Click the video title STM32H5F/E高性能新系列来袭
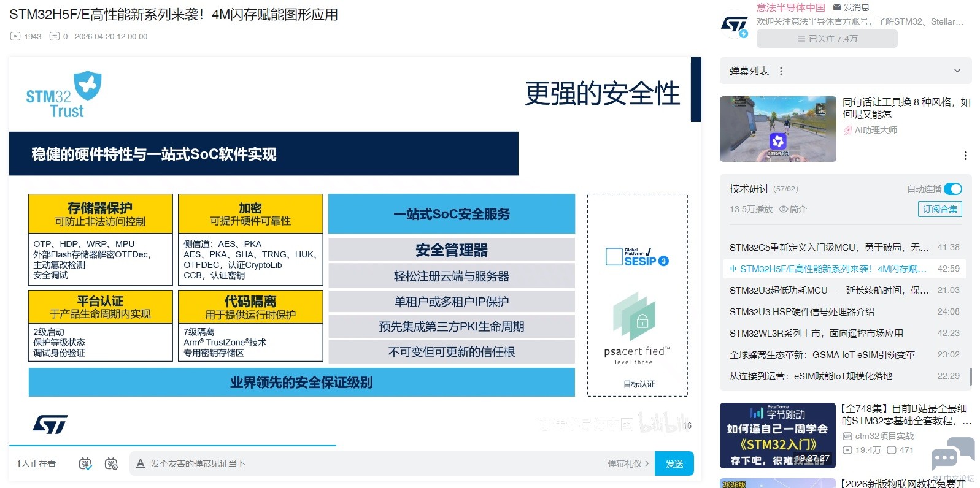980x488 pixels. pos(174,15)
